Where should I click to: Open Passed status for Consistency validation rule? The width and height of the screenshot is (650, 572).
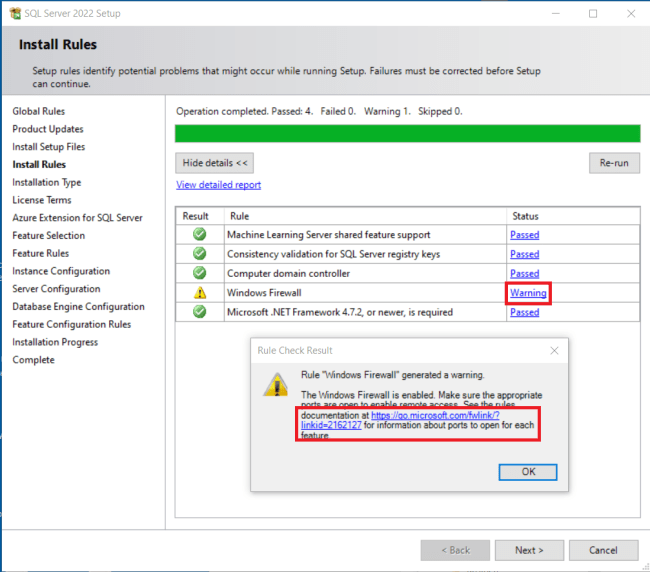524,254
